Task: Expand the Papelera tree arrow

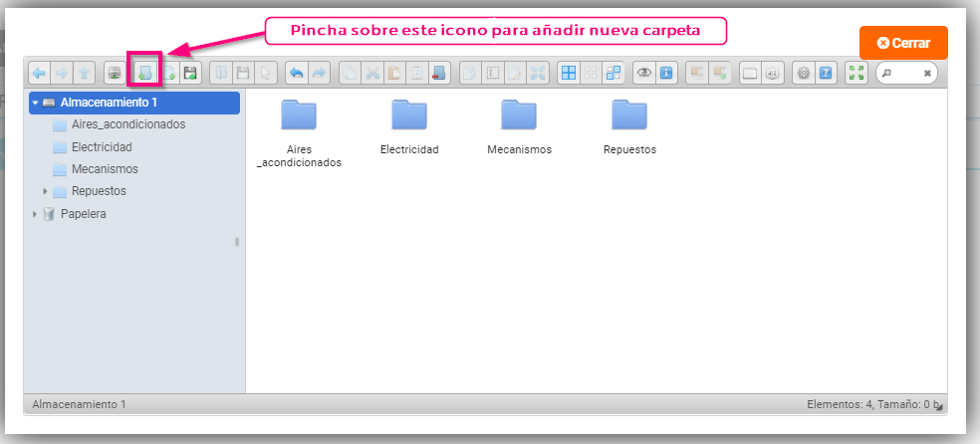Action: pos(35,214)
